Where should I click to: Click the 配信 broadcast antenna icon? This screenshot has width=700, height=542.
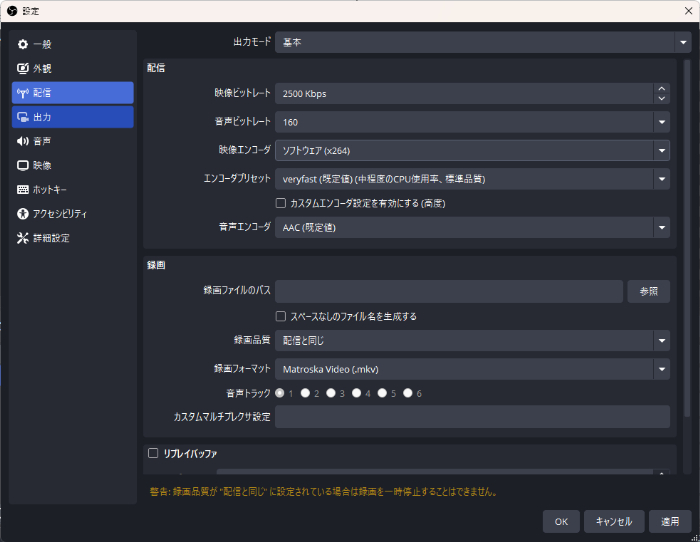23,93
